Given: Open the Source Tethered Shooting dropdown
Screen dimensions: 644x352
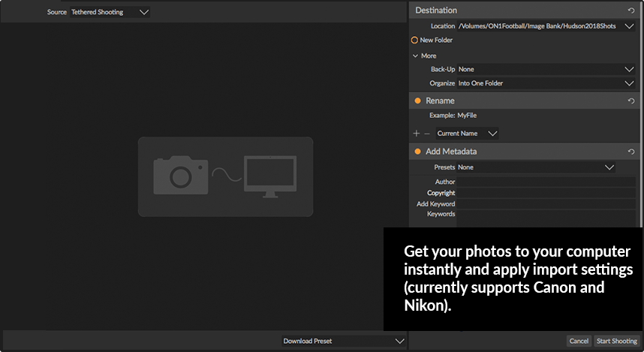Looking at the screenshot, I should [110, 12].
